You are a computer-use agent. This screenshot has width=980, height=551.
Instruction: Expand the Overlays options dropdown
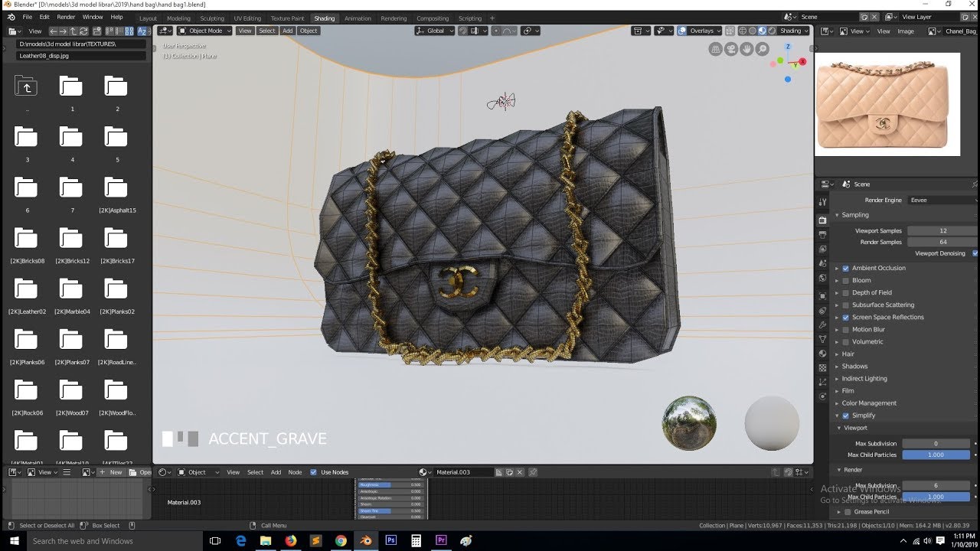point(704,31)
